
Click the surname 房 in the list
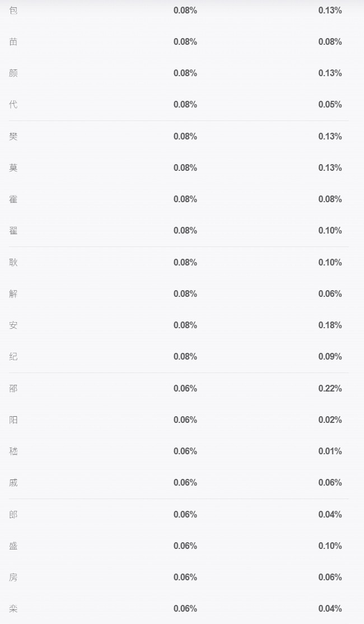[13, 578]
